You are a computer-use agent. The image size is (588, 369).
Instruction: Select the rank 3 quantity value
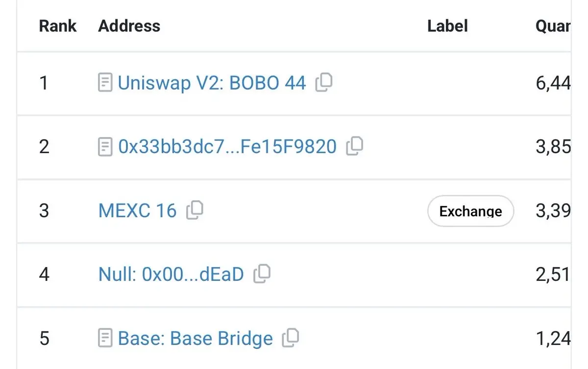pos(553,210)
